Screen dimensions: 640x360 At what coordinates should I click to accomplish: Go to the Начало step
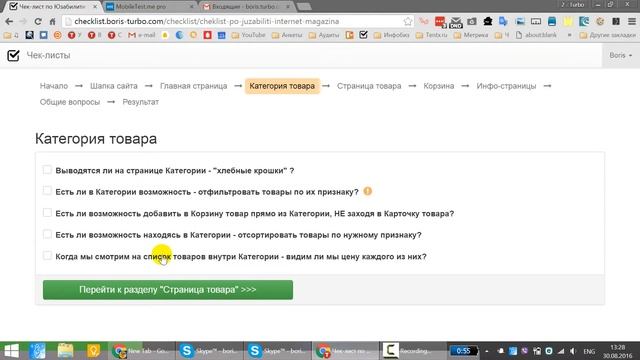pos(54,86)
